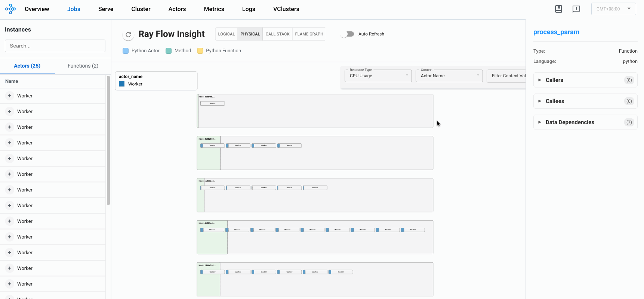Image resolution: width=644 pixels, height=299 pixels.
Task: Expand the sixth Worker row plus icon
Action: (x=10, y=174)
